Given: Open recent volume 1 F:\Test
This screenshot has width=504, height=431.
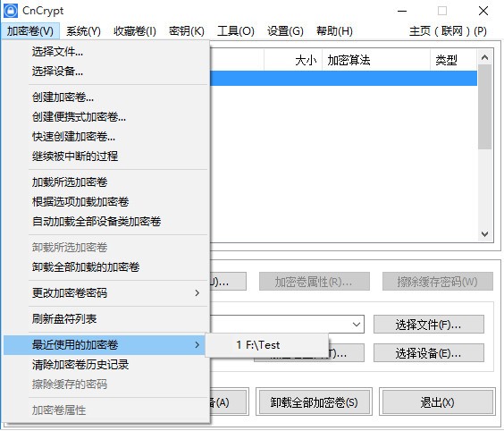Looking at the screenshot, I should coord(267,345).
